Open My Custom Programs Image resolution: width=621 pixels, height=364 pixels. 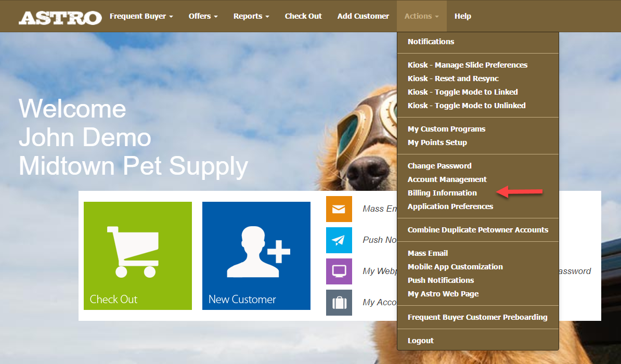[x=446, y=129]
